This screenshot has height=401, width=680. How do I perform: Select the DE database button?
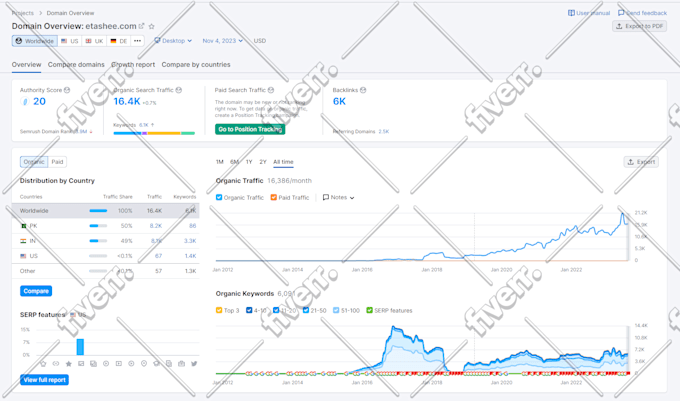coord(119,41)
